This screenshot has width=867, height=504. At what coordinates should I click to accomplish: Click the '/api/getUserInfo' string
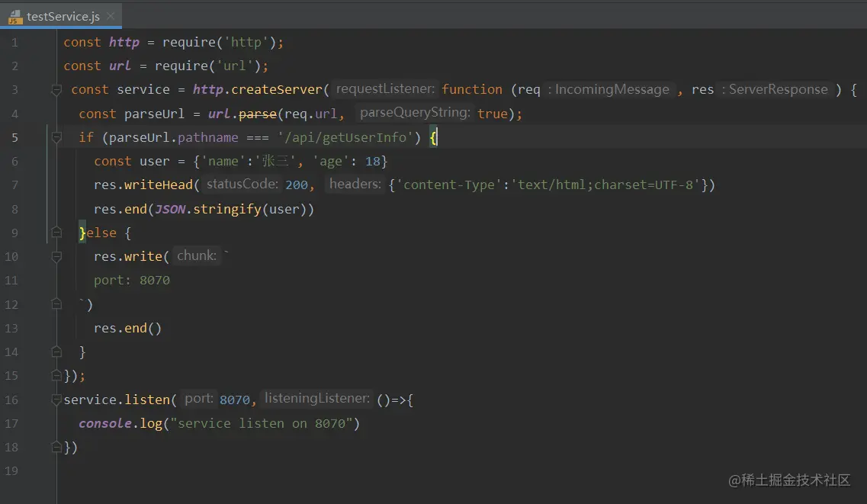click(x=345, y=137)
